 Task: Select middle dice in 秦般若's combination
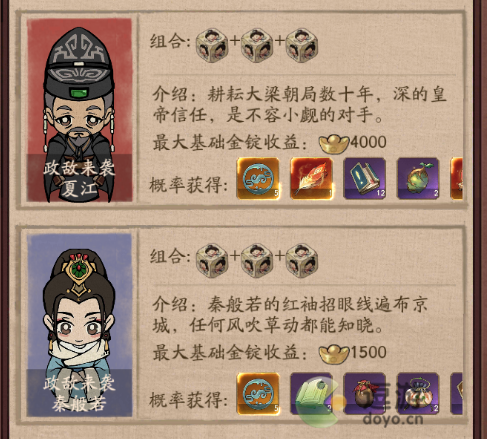(257, 260)
